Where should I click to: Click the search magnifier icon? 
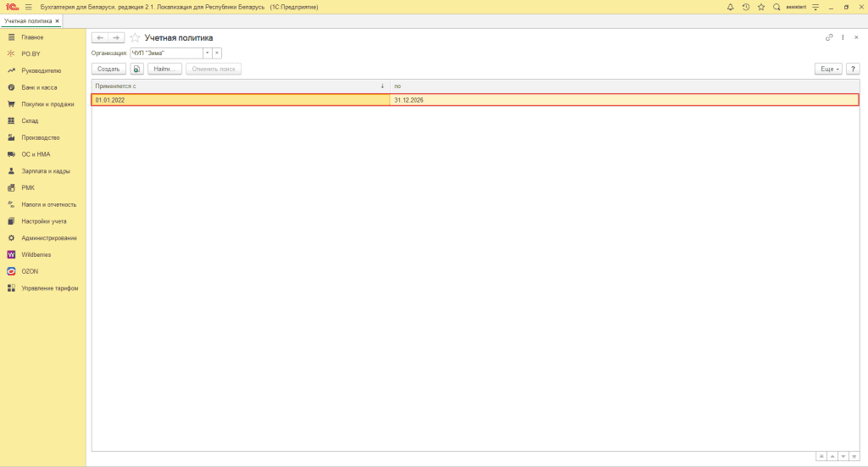coord(776,7)
